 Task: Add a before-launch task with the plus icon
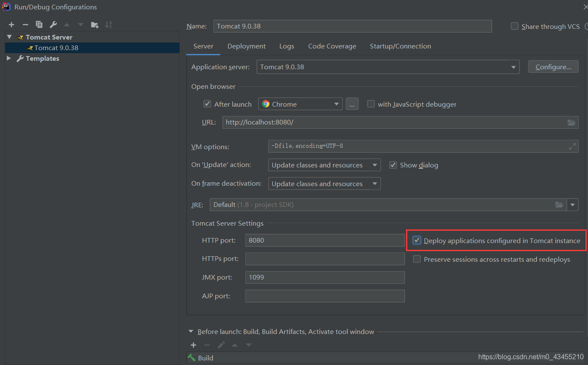(x=193, y=345)
